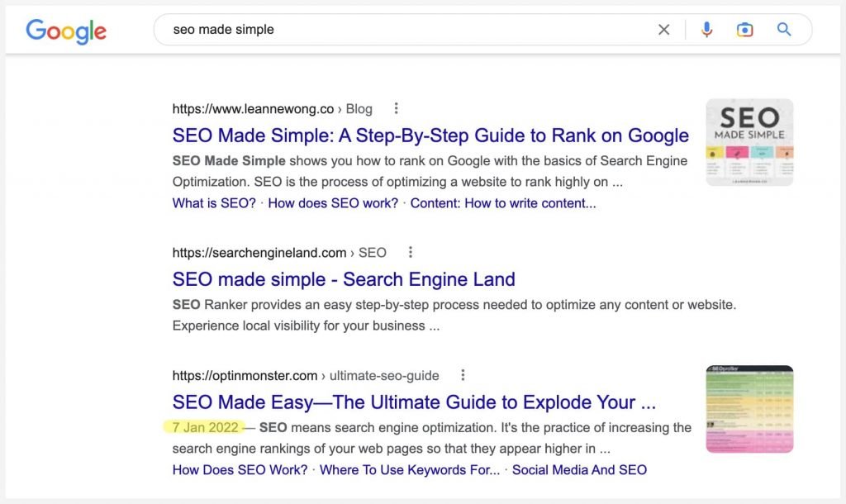Expand the SEO breadcrumb under searchengineland.com
This screenshot has height=504, width=846.
(373, 252)
